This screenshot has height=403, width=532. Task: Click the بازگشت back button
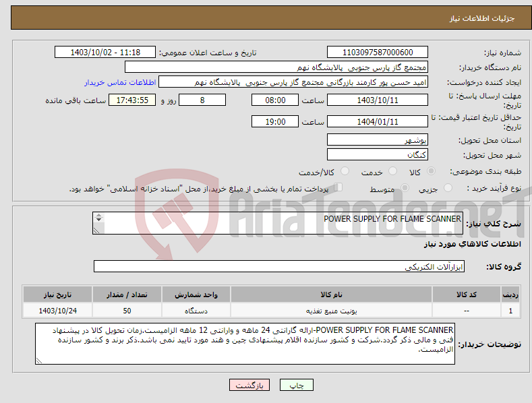tap(249, 385)
